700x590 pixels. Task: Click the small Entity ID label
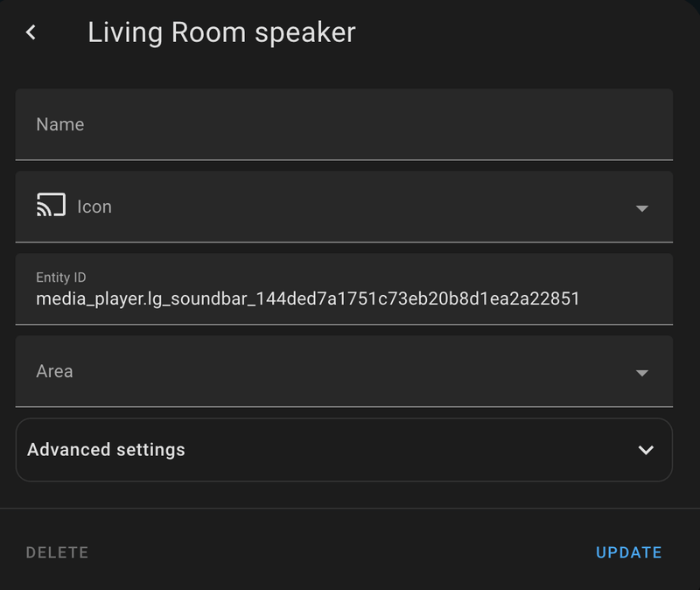[60, 277]
